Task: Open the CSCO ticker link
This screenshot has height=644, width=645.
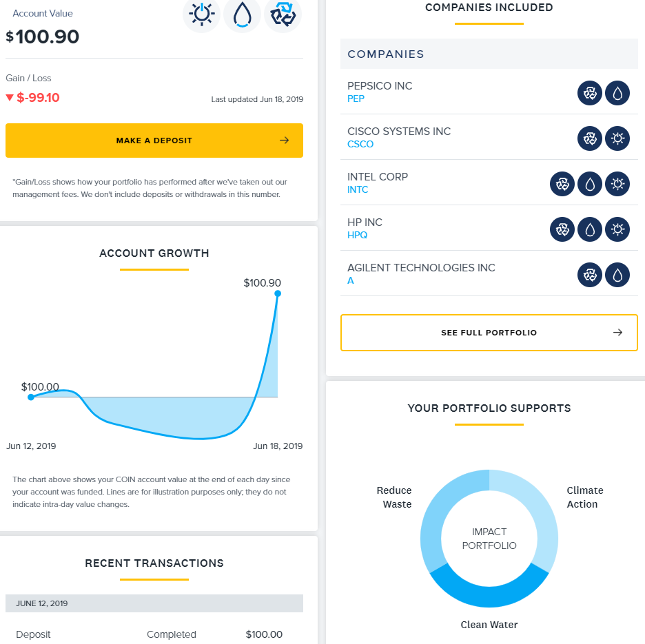Action: point(360,144)
